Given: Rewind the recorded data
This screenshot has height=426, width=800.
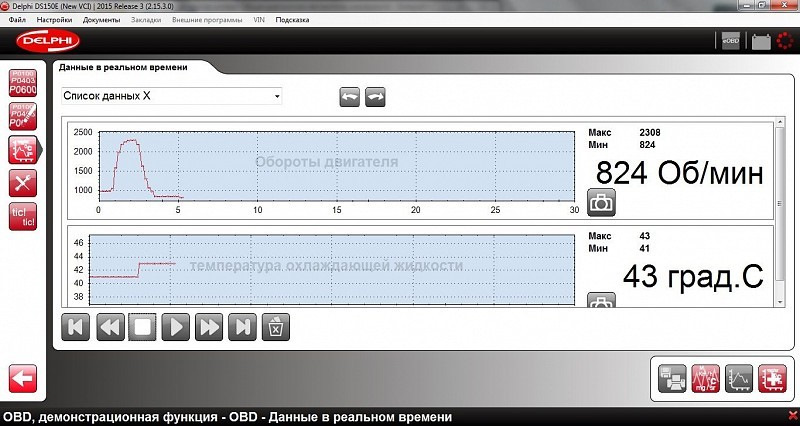Looking at the screenshot, I should [x=110, y=327].
